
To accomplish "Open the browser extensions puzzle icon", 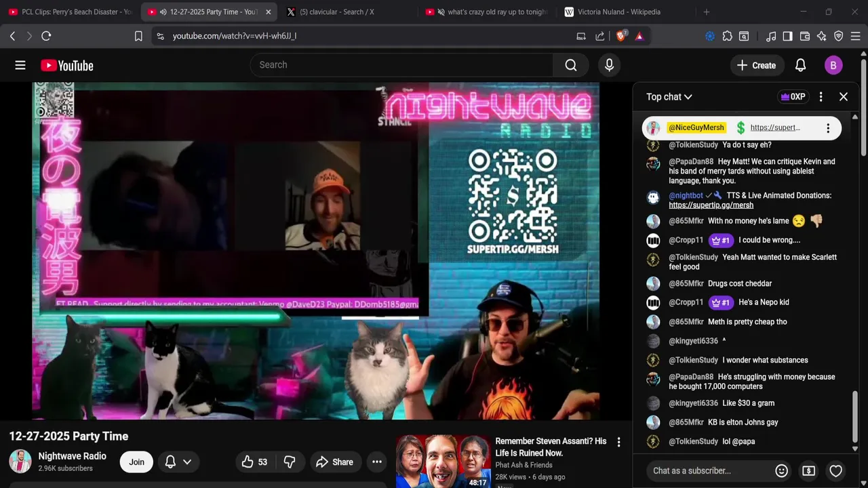I will (x=727, y=36).
